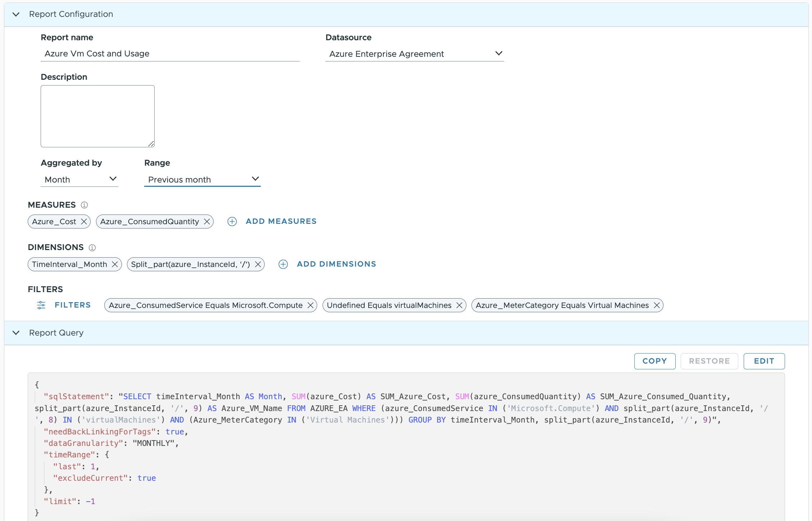Click the EDIT query button
The height and width of the screenshot is (521, 812).
click(x=764, y=361)
